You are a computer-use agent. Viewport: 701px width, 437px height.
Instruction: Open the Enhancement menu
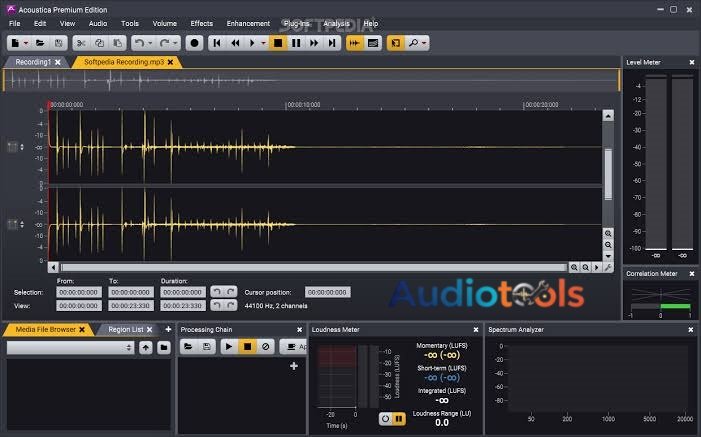click(x=248, y=23)
